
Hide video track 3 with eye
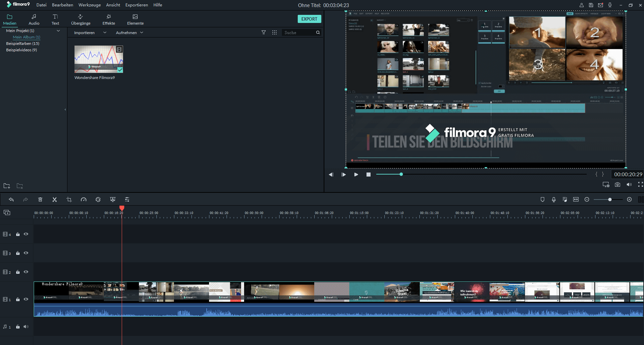pos(26,253)
